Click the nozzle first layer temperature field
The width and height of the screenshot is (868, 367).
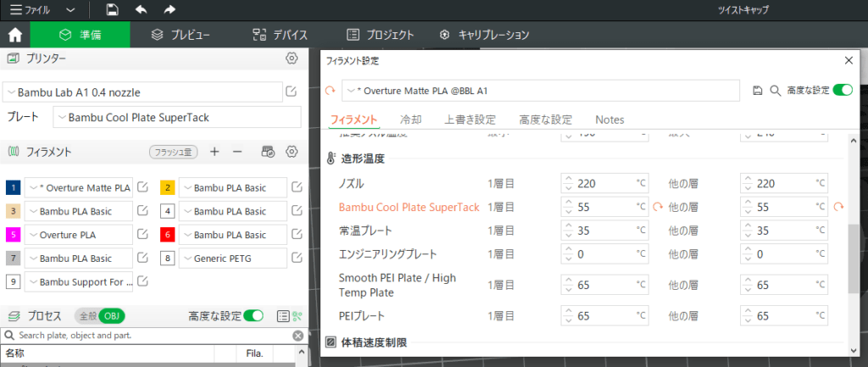[x=605, y=184]
